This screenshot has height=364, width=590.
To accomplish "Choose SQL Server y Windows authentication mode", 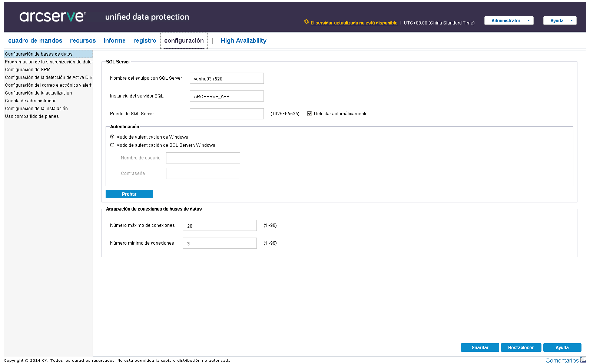I will [112, 145].
